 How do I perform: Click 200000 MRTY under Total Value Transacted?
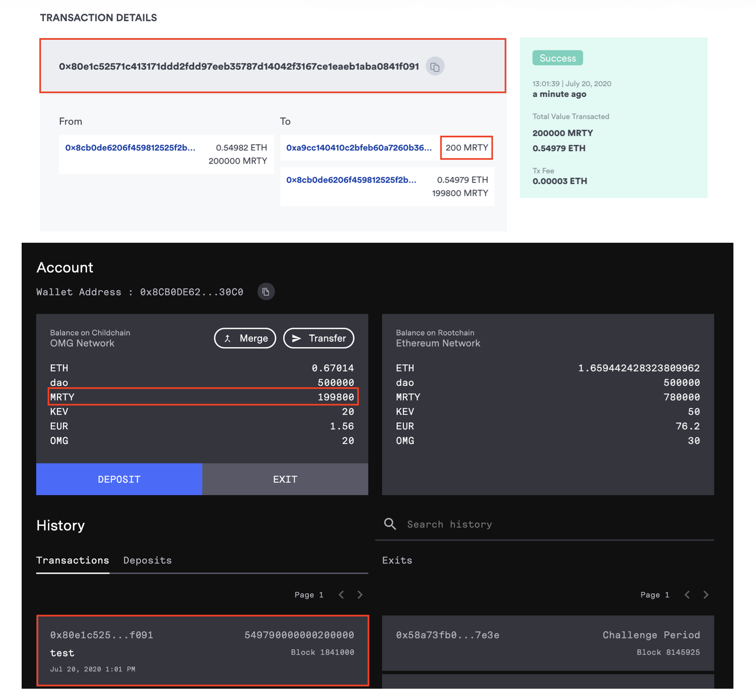pyautogui.click(x=563, y=133)
